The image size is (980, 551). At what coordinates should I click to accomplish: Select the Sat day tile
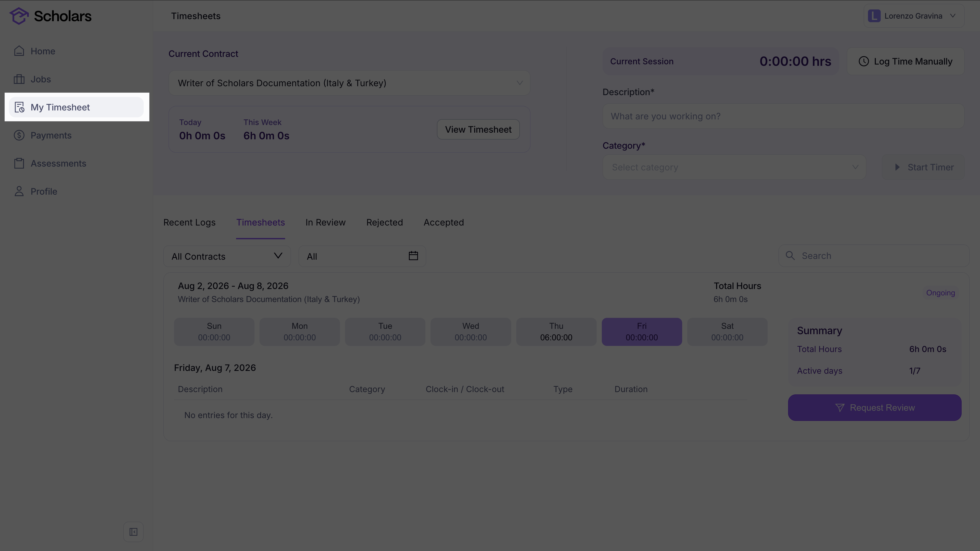tap(727, 332)
